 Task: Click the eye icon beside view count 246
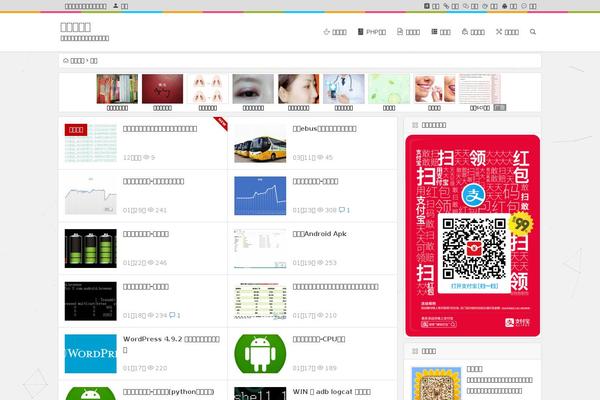(x=151, y=262)
